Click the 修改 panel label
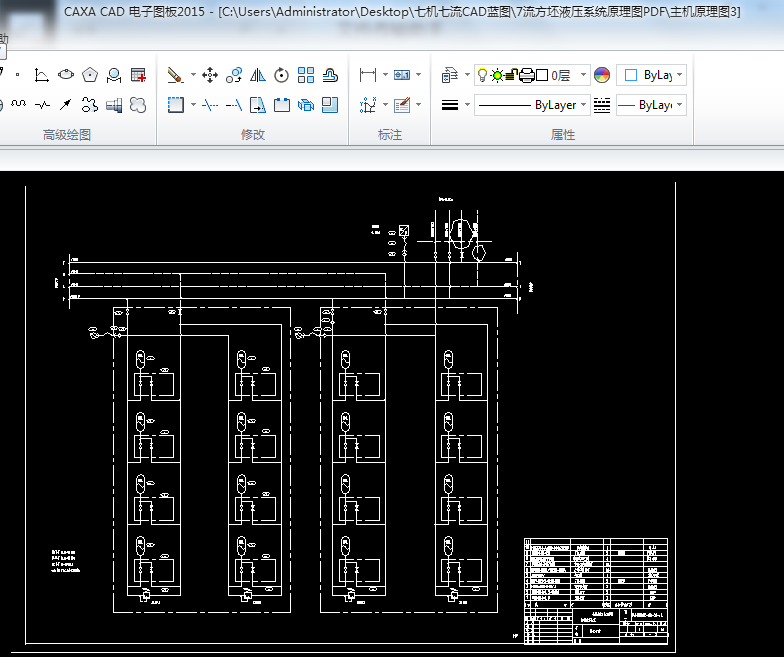The height and width of the screenshot is (657, 784). 253,135
